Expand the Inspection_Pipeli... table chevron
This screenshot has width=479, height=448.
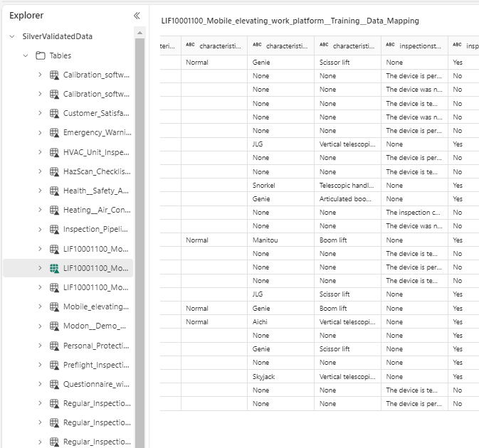(40, 229)
